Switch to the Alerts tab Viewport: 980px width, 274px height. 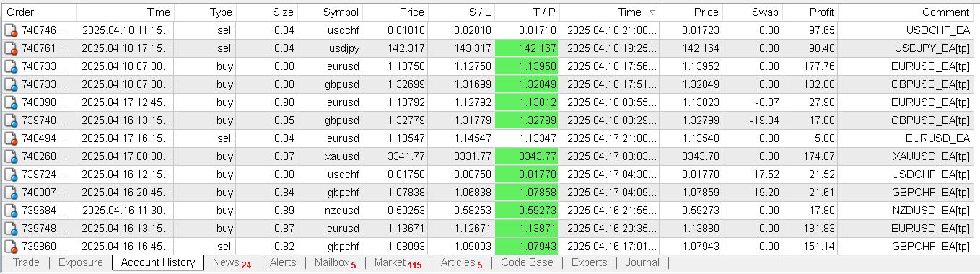click(x=283, y=262)
